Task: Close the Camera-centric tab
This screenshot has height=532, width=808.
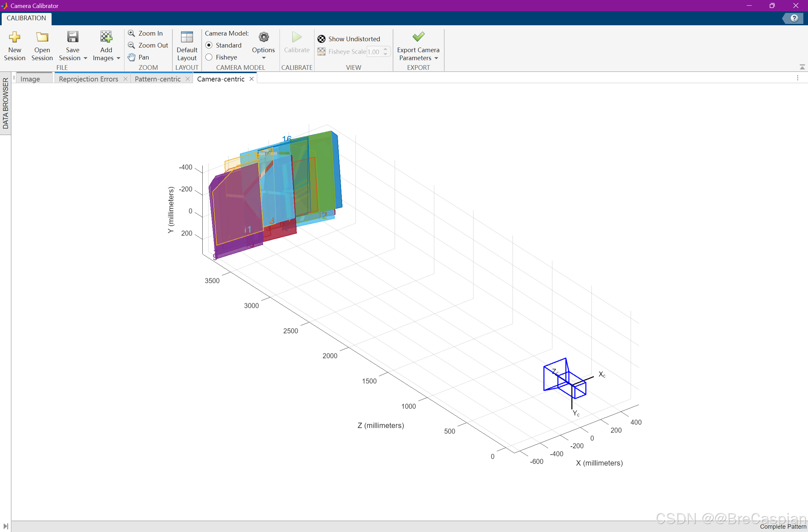Action: pos(252,79)
